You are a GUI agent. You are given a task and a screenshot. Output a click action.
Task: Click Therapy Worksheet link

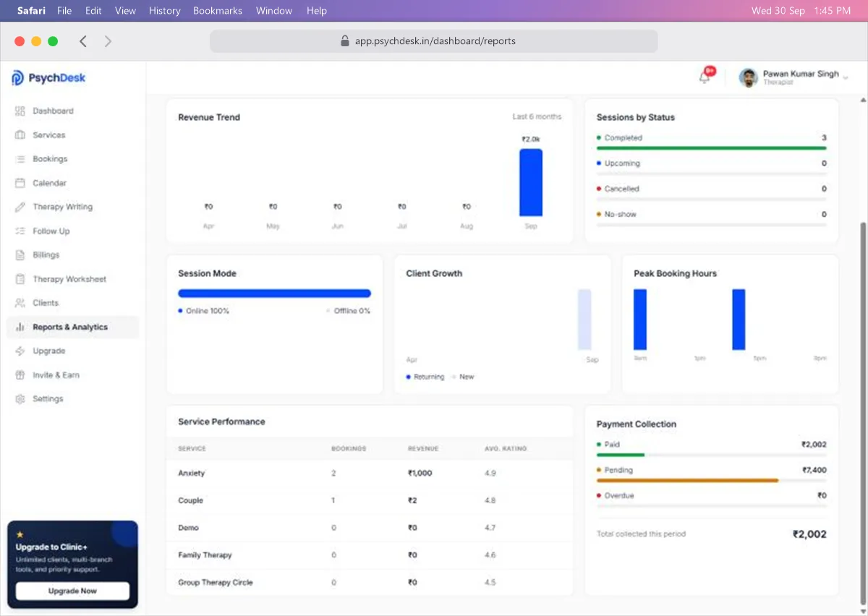69,279
